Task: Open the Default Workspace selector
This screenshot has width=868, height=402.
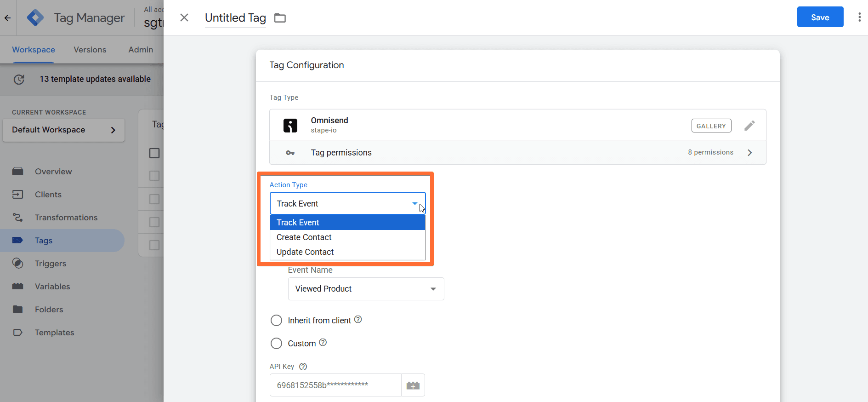Action: tap(64, 130)
